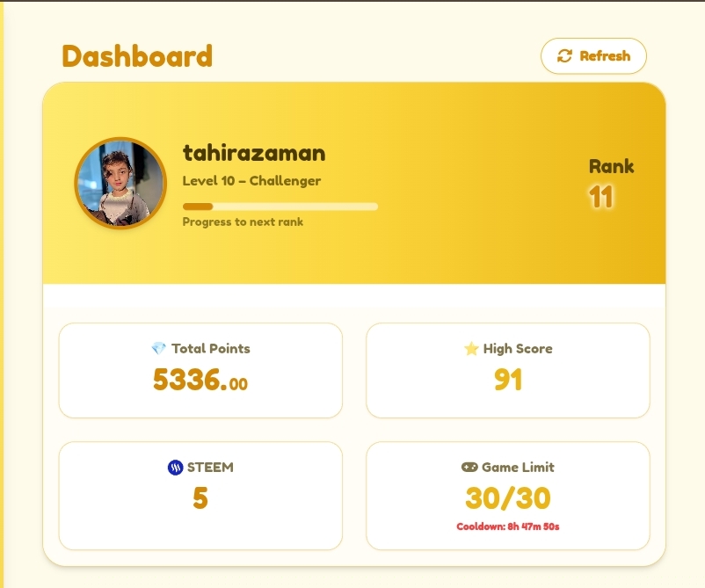The width and height of the screenshot is (705, 588).
Task: Click the Level 10 – Challenger label
Action: click(x=251, y=181)
